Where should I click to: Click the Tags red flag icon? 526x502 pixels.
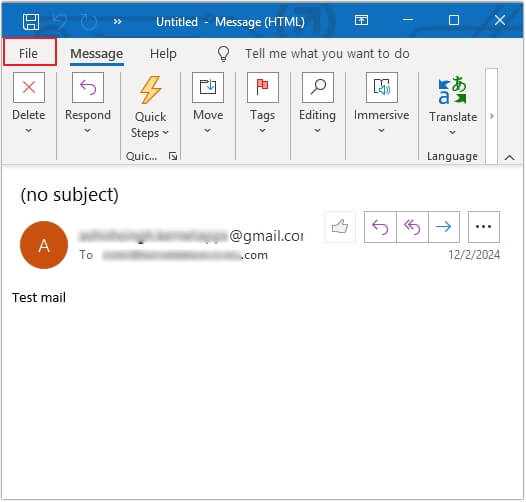point(263,88)
